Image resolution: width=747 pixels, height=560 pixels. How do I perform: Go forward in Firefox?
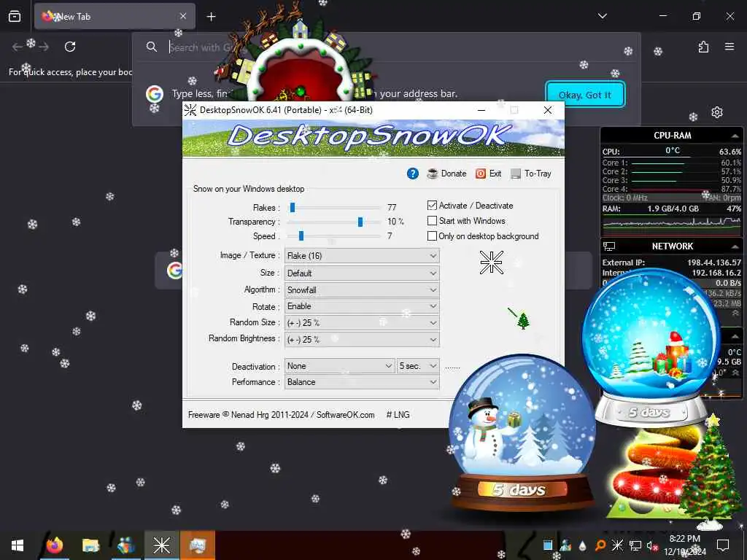pyautogui.click(x=44, y=47)
